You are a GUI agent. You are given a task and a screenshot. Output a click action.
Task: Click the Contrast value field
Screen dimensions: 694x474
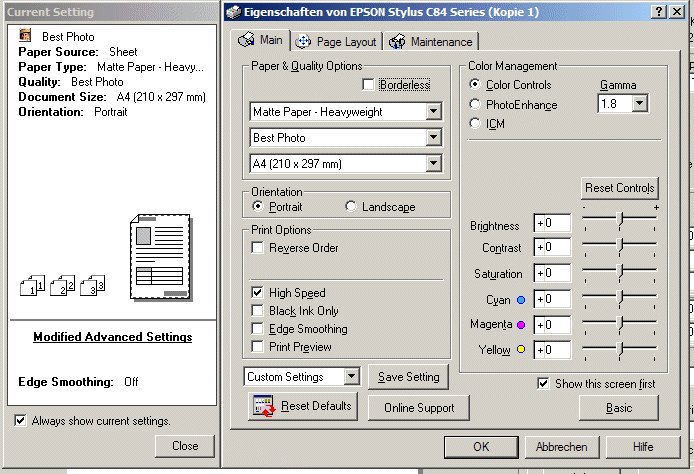click(552, 247)
